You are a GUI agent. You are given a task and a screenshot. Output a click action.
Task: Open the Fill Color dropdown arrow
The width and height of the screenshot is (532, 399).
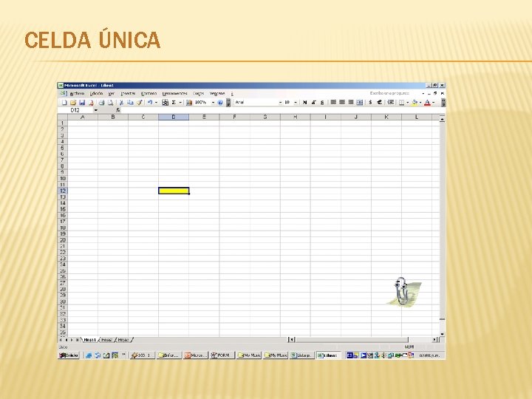coord(420,103)
